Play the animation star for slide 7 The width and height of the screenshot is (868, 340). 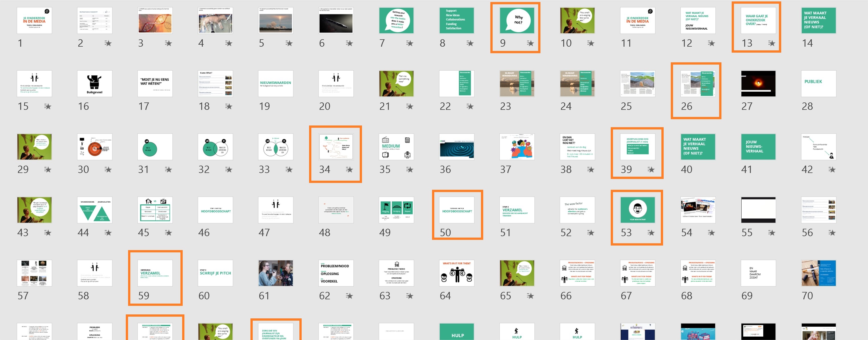click(410, 43)
